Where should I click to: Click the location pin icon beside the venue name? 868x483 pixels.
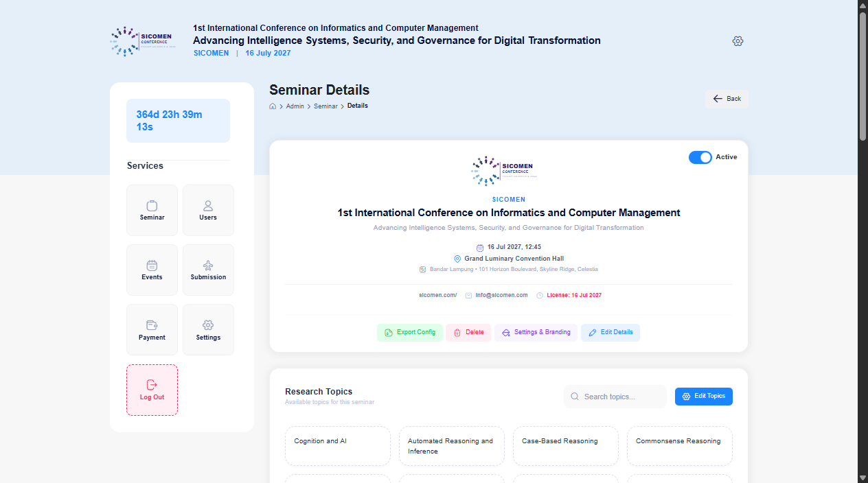(457, 259)
